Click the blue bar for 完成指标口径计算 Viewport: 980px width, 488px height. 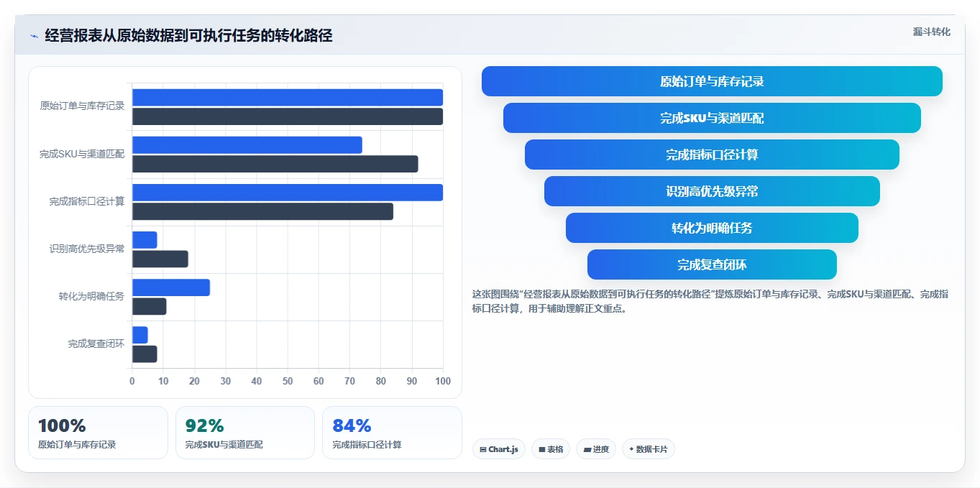coord(288,193)
